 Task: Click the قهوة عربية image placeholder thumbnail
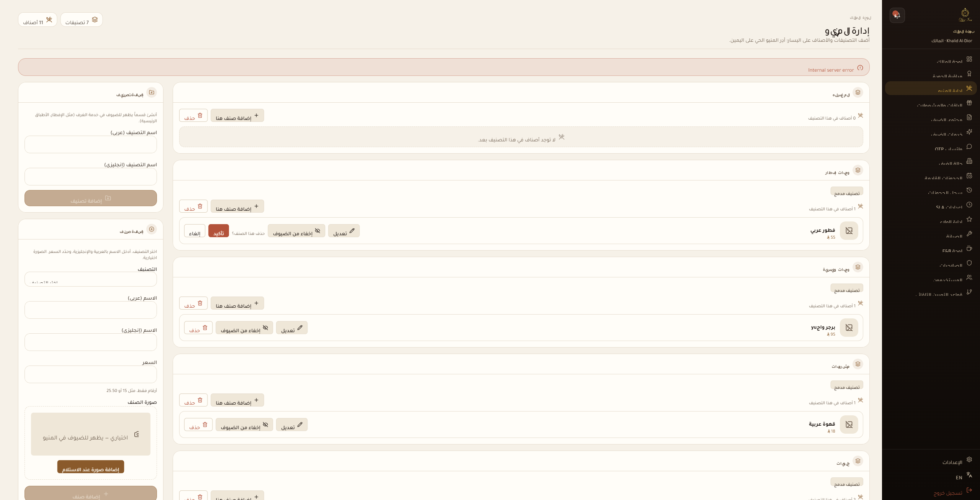[x=849, y=425]
